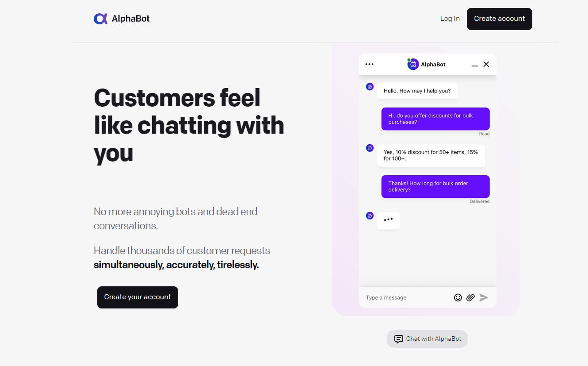Click the delivery time question bubble
Image resolution: width=588 pixels, height=366 pixels.
coord(435,186)
